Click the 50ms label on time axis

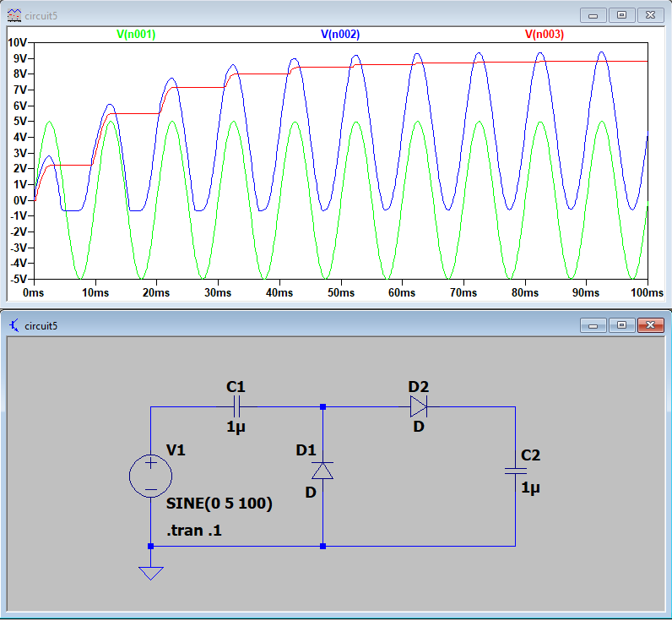tap(340, 292)
